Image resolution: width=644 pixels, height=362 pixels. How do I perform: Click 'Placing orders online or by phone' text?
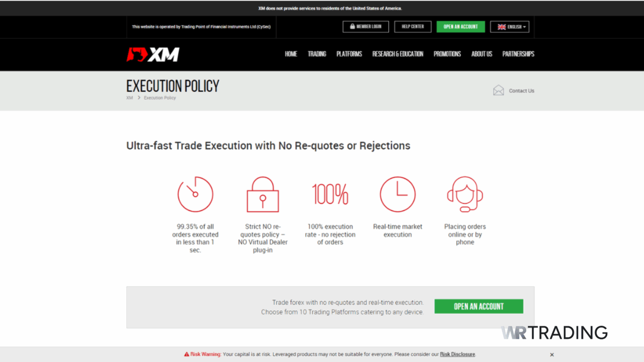tap(465, 234)
